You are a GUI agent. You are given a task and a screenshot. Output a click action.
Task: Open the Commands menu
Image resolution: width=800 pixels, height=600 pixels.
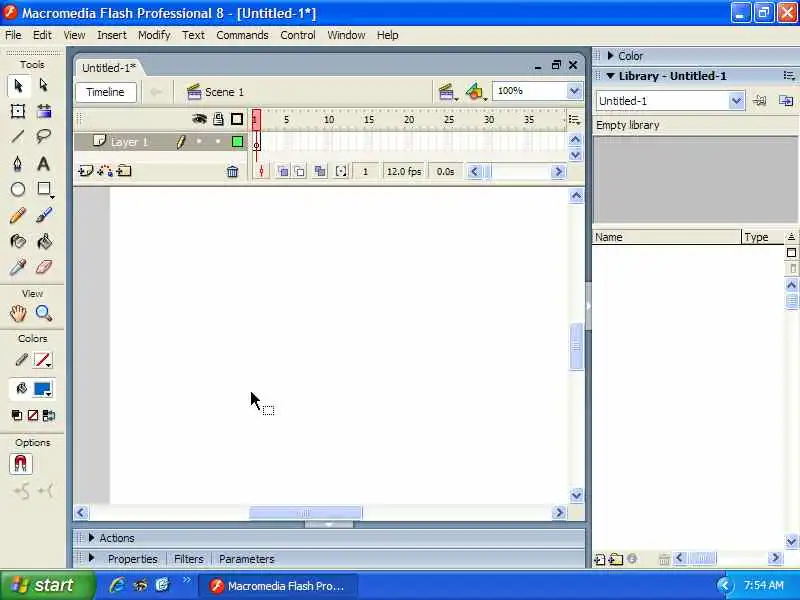242,35
